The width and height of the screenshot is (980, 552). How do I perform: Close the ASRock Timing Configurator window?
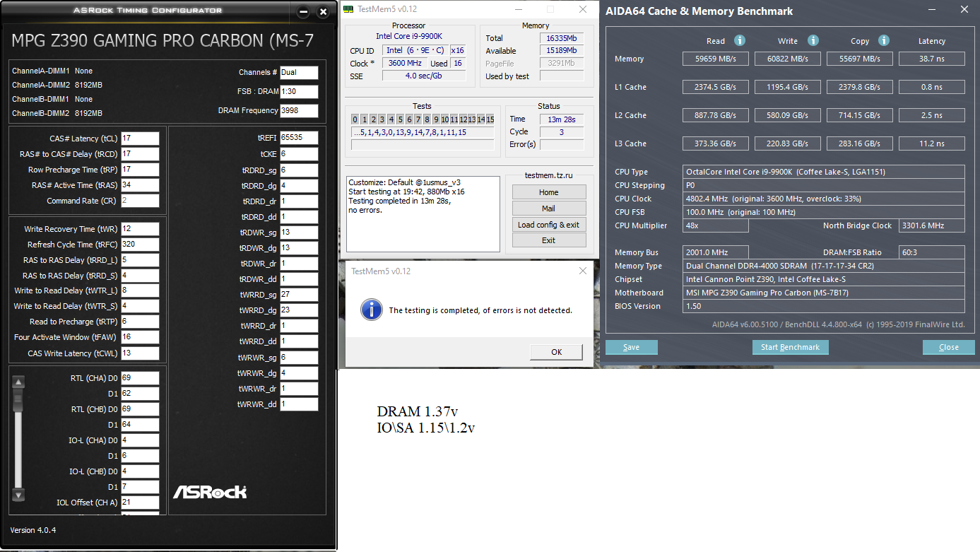pos(324,12)
